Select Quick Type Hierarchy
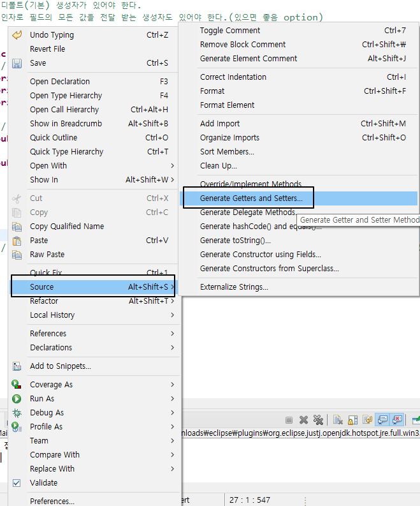 pyautogui.click(x=93, y=152)
